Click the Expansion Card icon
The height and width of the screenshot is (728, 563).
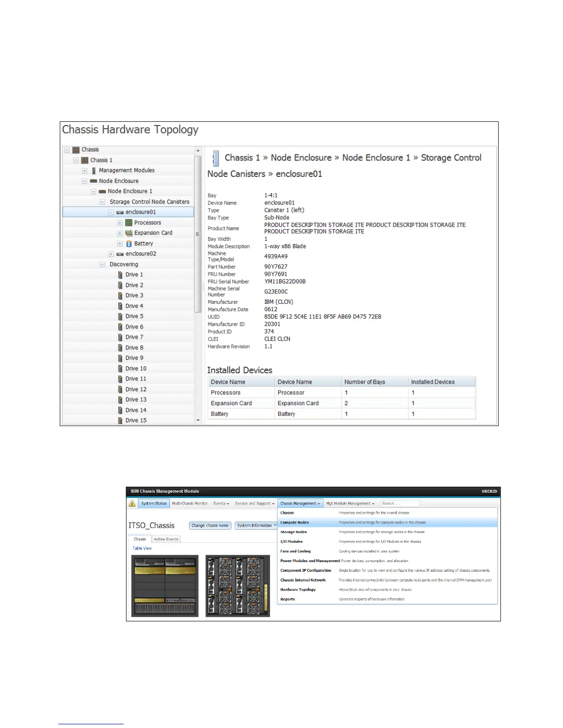click(129, 233)
